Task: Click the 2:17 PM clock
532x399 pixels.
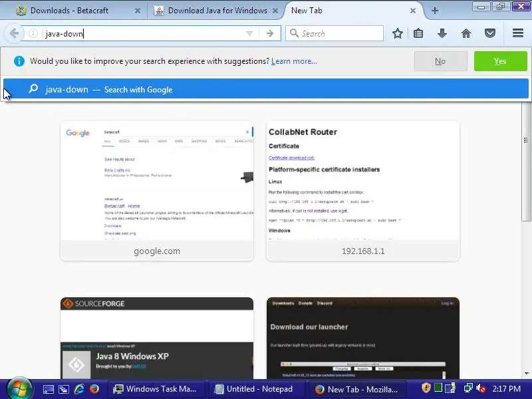Action: point(507,388)
